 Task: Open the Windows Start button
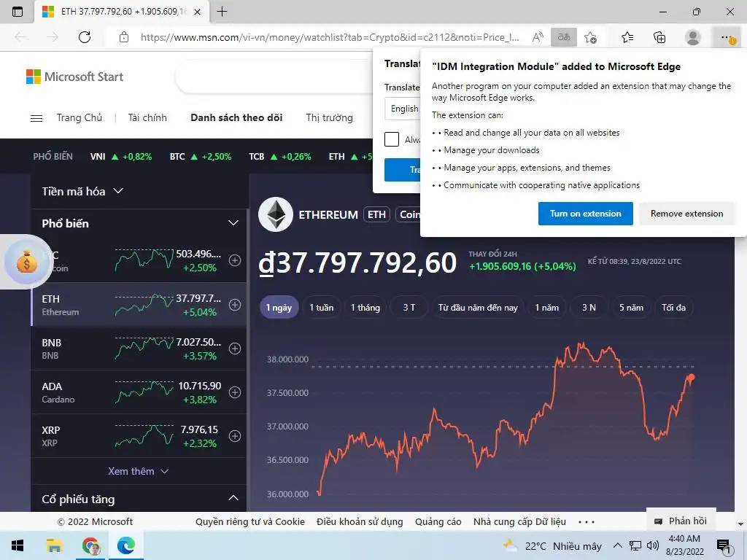[x=18, y=545]
